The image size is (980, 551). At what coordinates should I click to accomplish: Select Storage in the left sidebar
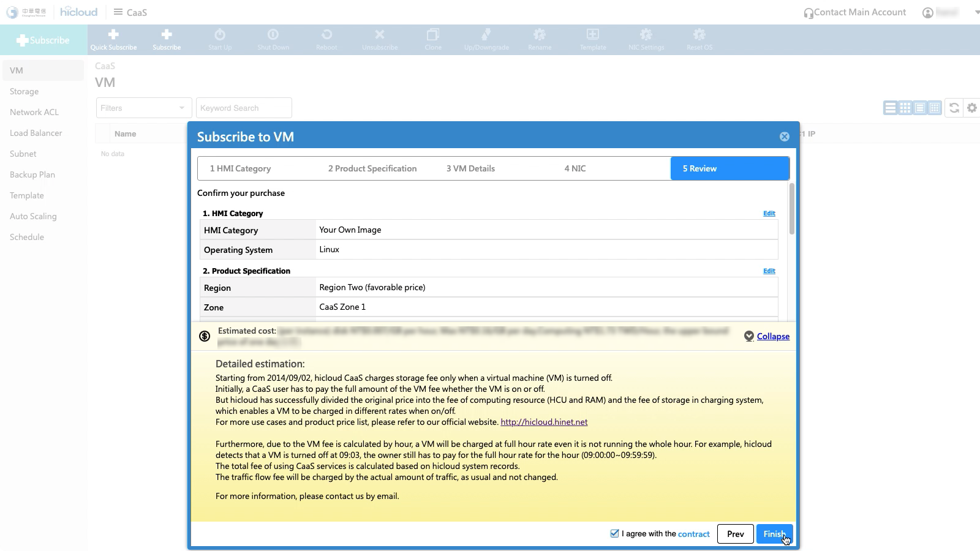point(24,91)
